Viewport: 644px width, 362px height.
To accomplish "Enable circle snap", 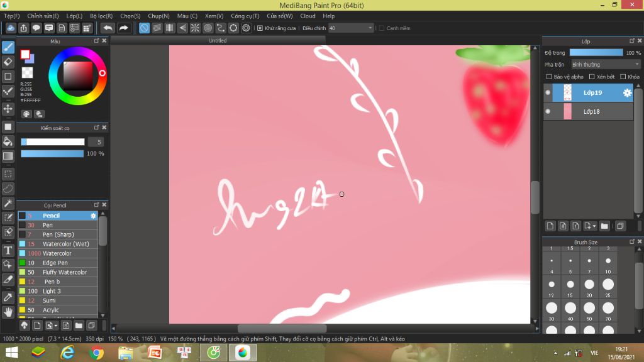I will [x=208, y=28].
